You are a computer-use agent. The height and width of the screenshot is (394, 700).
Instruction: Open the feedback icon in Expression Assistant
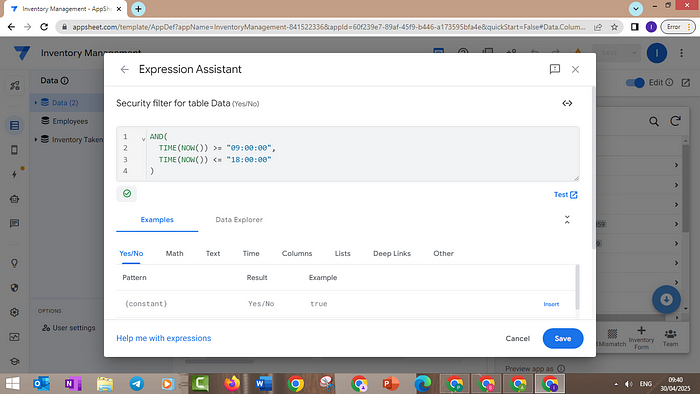tap(554, 69)
